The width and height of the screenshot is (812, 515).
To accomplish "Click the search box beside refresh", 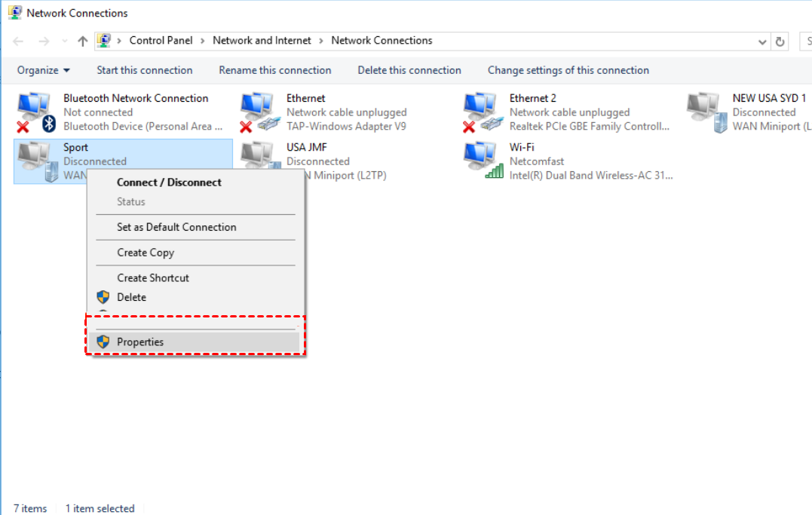I will pyautogui.click(x=806, y=41).
